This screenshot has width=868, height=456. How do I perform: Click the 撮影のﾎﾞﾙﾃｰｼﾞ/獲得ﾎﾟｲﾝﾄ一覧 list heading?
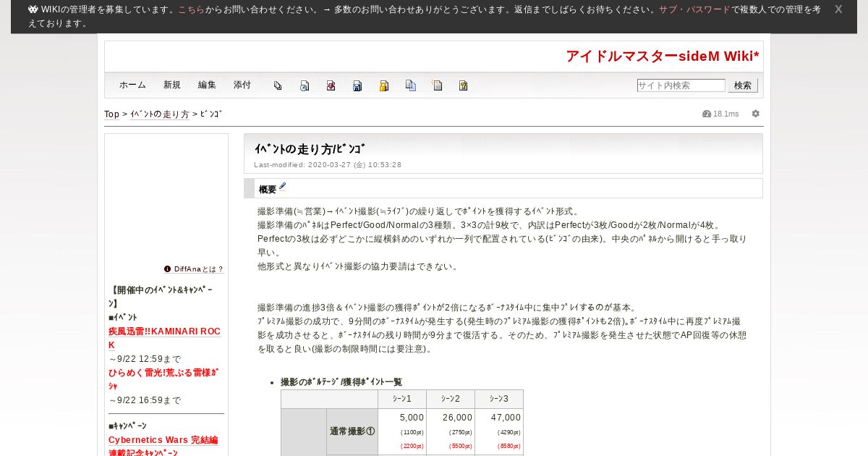coord(341,382)
